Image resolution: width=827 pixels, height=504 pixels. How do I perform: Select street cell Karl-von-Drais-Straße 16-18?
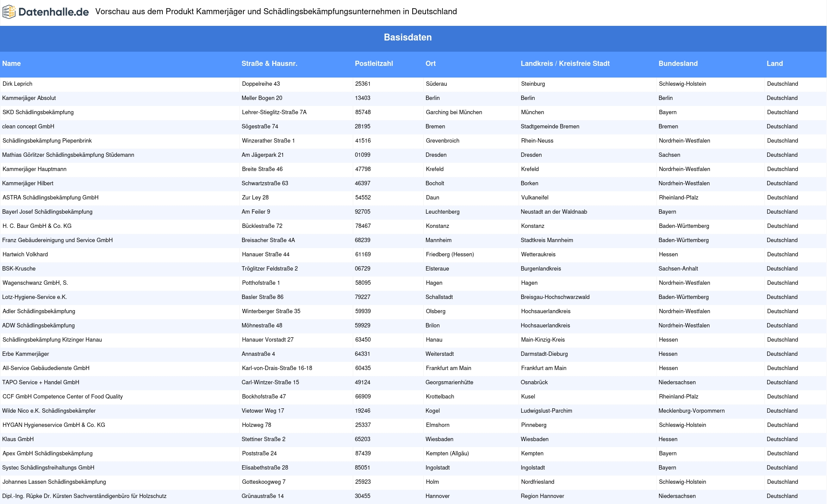[x=277, y=368]
